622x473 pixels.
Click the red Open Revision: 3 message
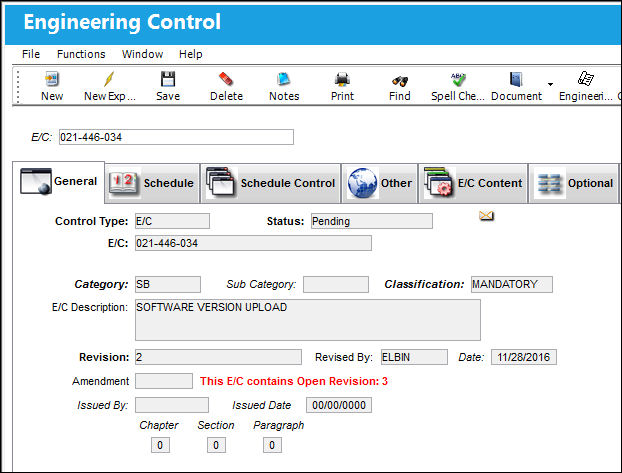(x=294, y=381)
